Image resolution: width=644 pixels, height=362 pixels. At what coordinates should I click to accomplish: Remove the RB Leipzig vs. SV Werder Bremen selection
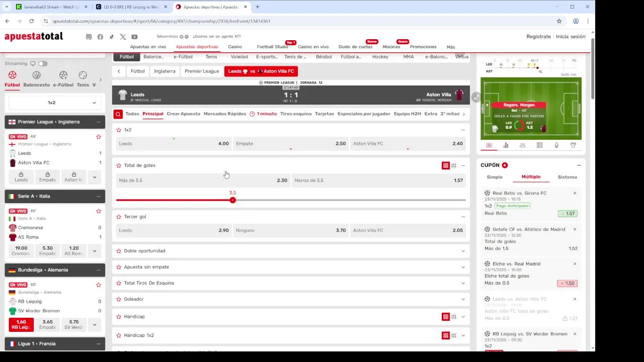pyautogui.click(x=575, y=334)
